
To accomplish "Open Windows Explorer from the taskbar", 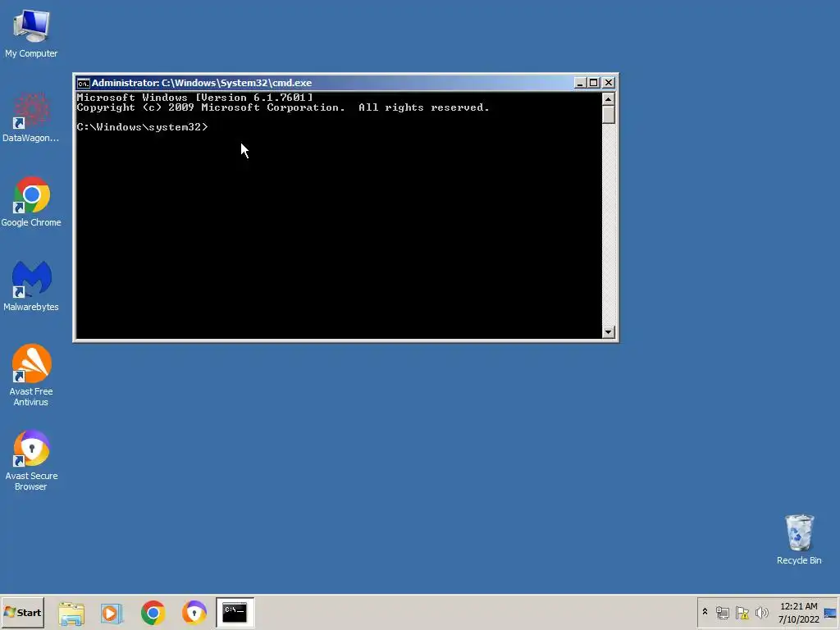I will [71, 613].
